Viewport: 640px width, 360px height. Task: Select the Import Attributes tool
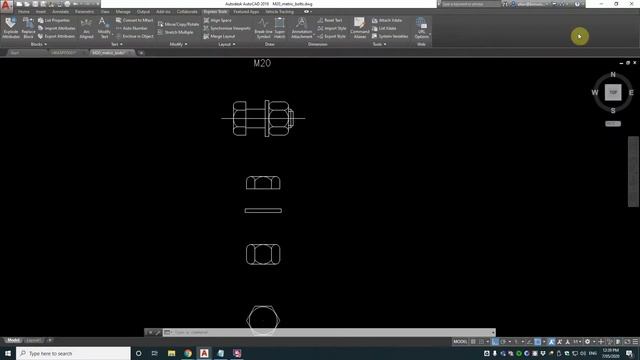coord(56,28)
